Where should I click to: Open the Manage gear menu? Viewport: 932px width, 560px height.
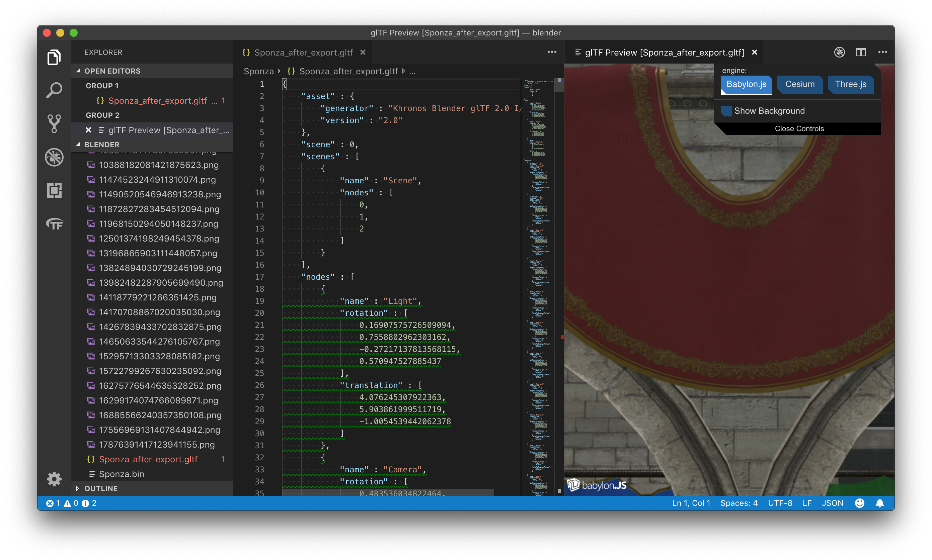pos(54,479)
